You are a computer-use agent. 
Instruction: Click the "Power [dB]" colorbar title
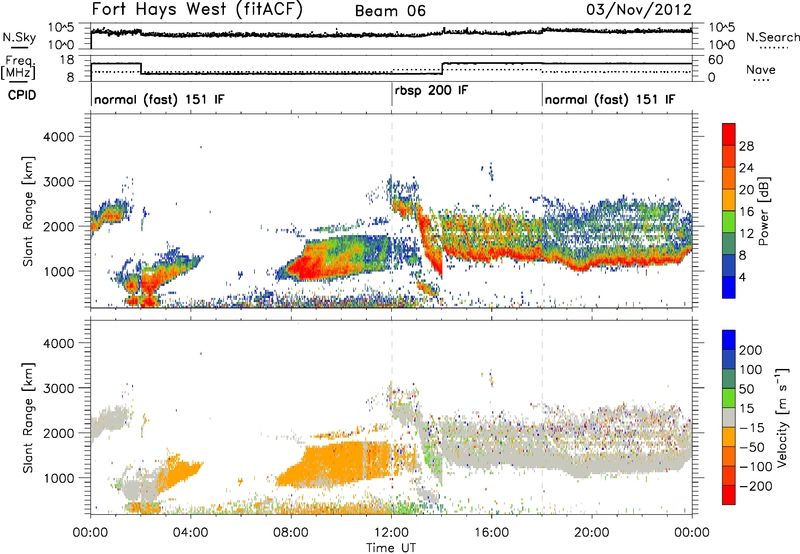coord(763,211)
